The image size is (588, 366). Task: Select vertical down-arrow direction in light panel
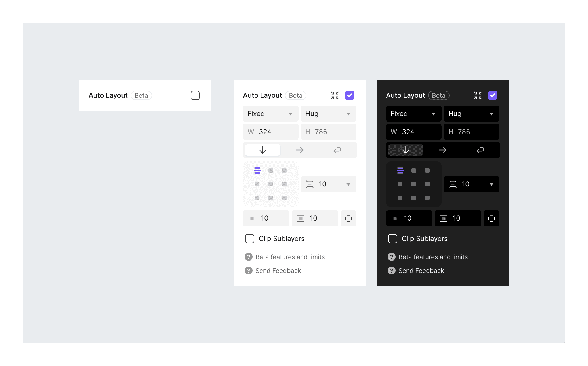[262, 150]
